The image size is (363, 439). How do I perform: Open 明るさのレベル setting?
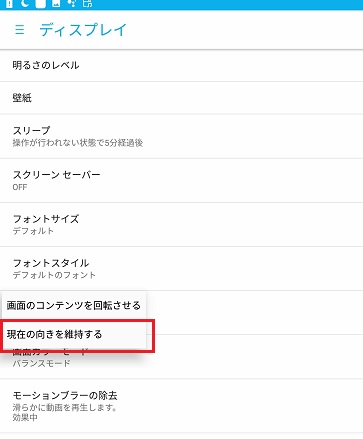click(x=181, y=65)
